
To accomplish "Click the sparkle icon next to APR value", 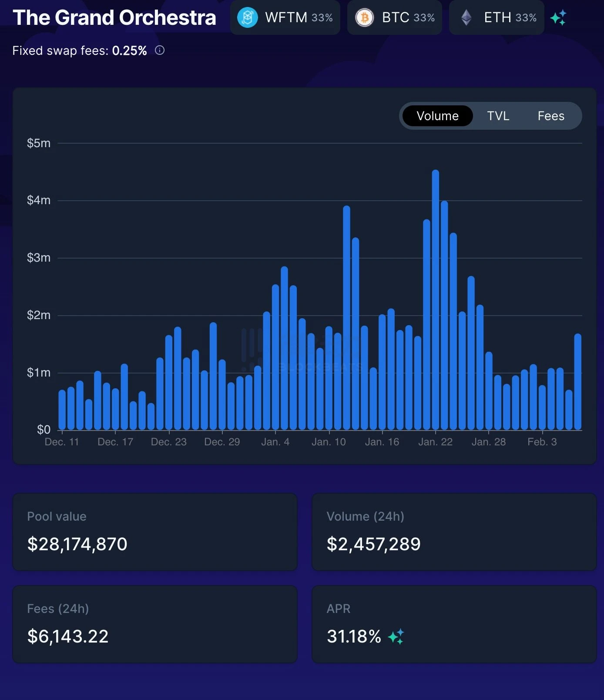I will click(x=396, y=636).
